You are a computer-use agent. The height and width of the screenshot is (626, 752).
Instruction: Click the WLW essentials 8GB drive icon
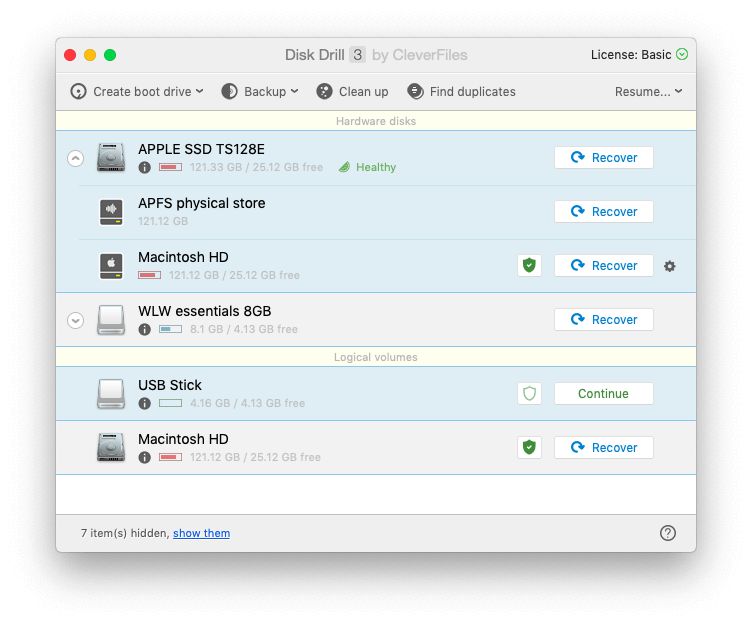coord(111,319)
